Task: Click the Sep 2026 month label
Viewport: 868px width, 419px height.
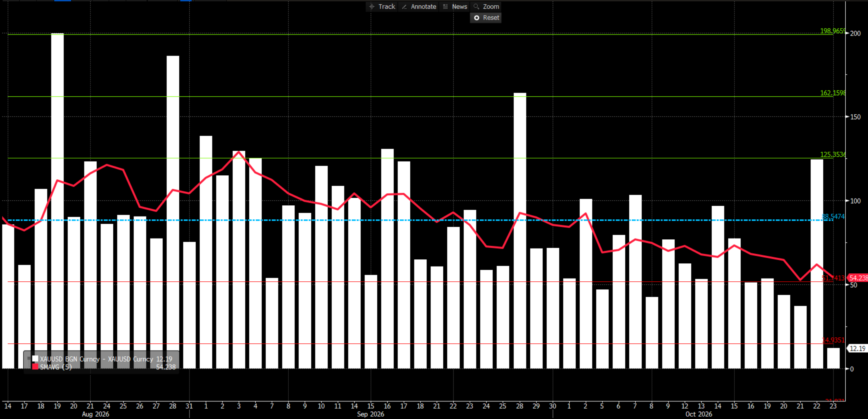Action: coord(370,414)
